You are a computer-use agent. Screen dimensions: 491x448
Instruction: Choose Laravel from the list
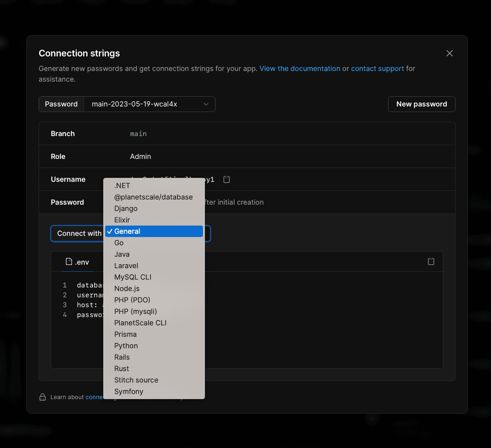point(154,266)
